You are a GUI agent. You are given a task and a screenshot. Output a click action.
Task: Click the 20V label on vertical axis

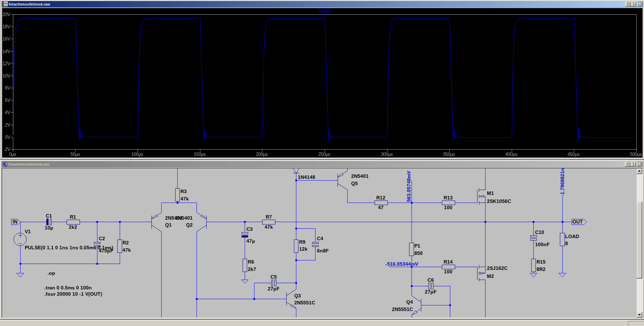(6, 14)
